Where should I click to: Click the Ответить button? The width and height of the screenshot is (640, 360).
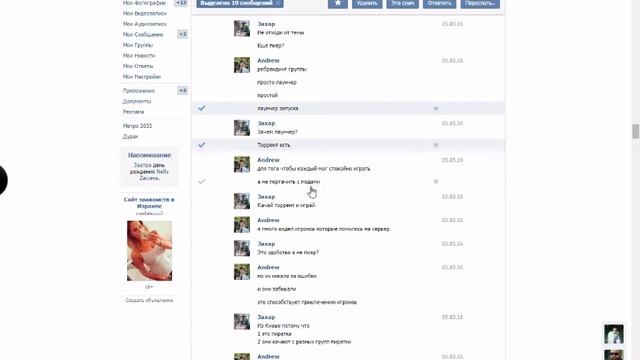(439, 3)
